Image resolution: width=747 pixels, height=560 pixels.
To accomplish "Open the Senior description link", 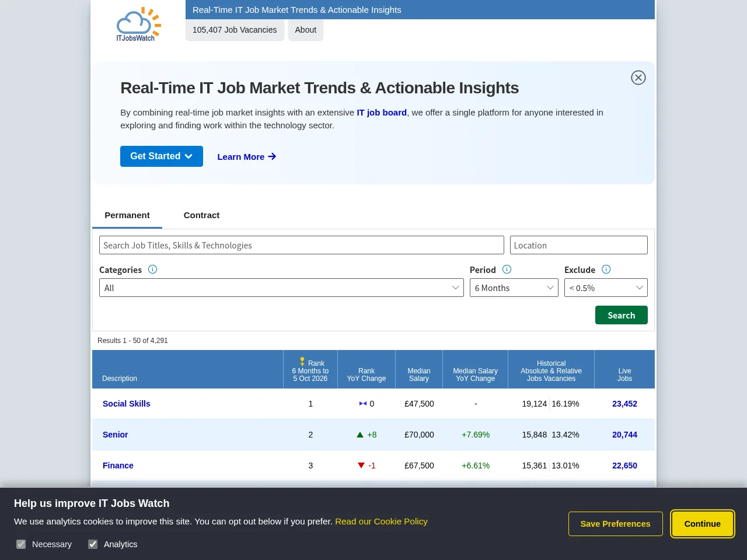I will click(116, 435).
